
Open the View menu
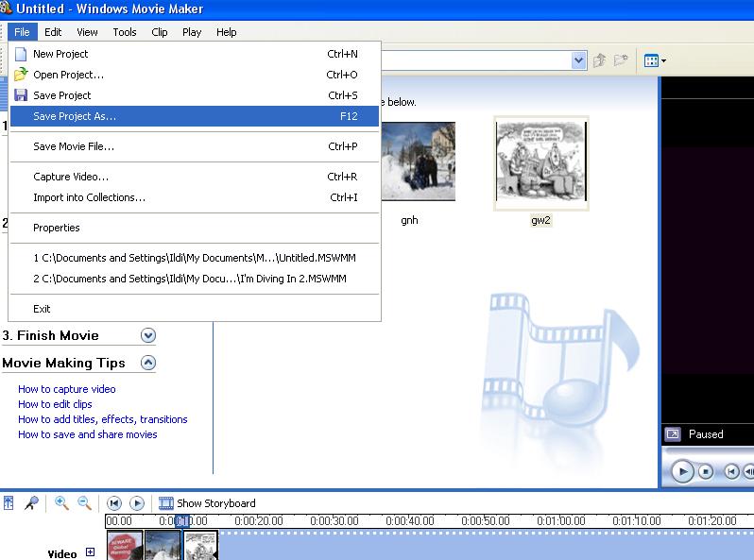click(x=87, y=32)
